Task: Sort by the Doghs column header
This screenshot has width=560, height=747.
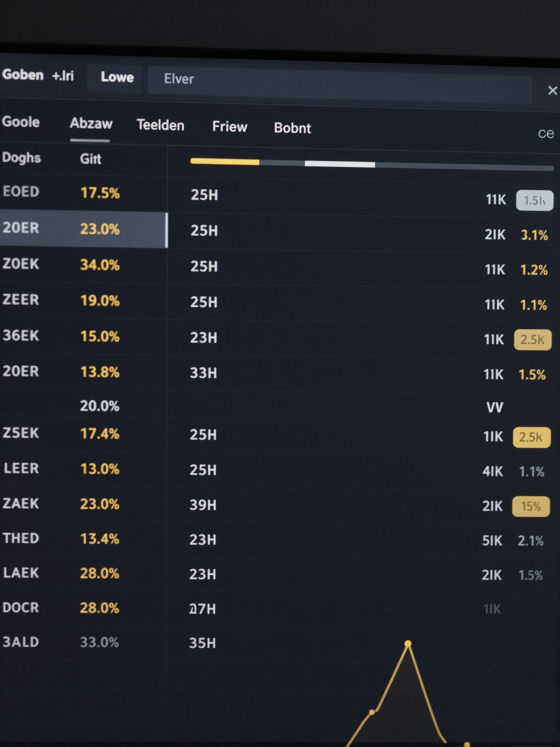Action: (x=22, y=158)
